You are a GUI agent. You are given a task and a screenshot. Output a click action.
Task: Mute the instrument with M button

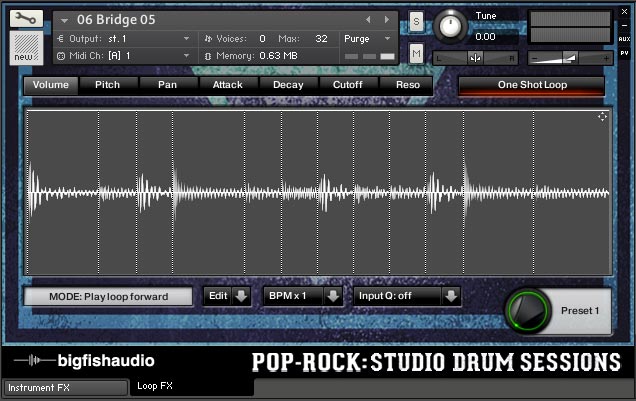(416, 54)
